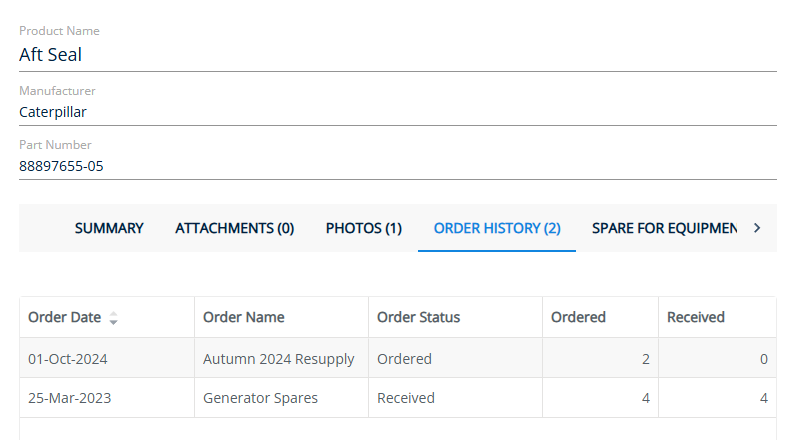Click the Received status cell

(x=406, y=398)
